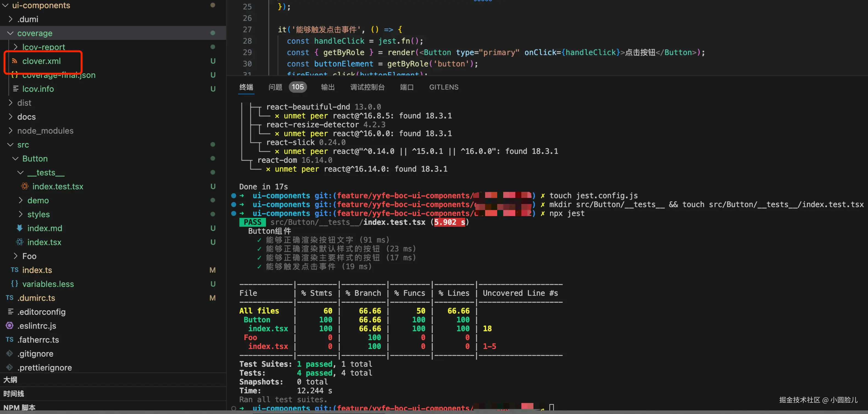Screen dimensions: 868x414
Task: Click the markdown icon next to index.md
Action: tap(20, 228)
